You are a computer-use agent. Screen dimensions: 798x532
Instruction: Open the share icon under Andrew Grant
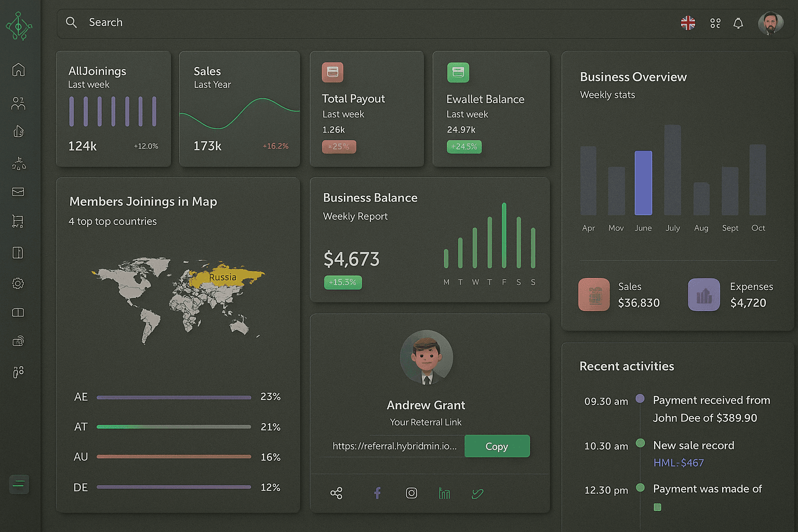(x=336, y=493)
